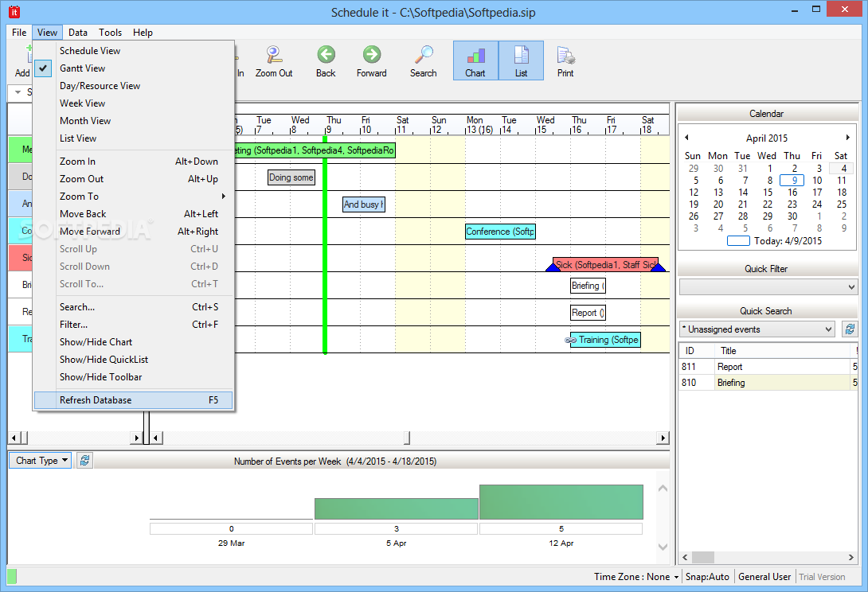Screen dimensions: 868x592
Task: Open the Help menu
Action: coord(143,33)
